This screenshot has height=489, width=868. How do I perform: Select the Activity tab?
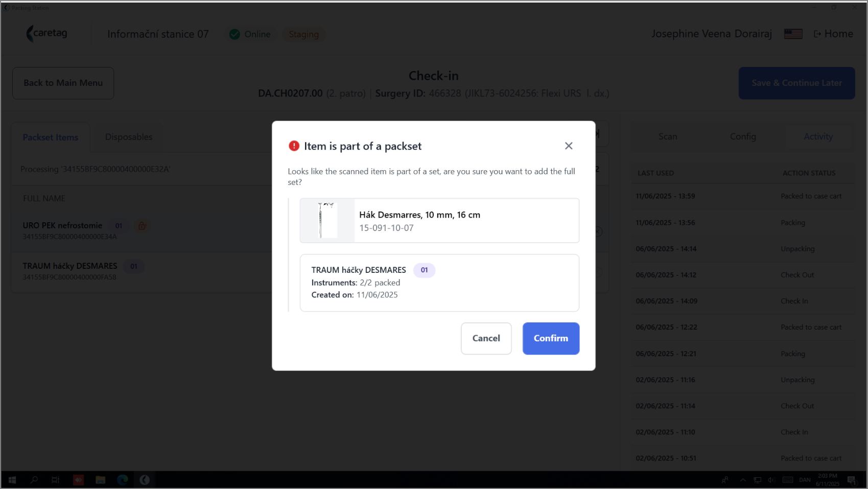point(818,136)
